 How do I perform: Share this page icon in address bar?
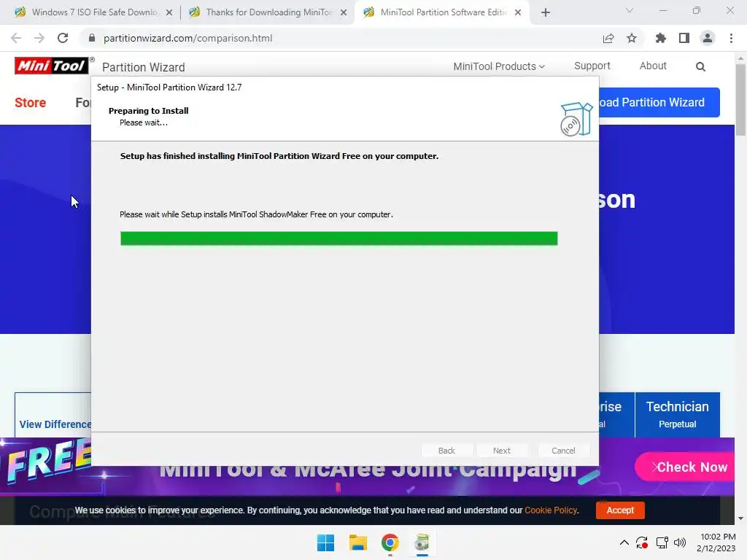[608, 38]
